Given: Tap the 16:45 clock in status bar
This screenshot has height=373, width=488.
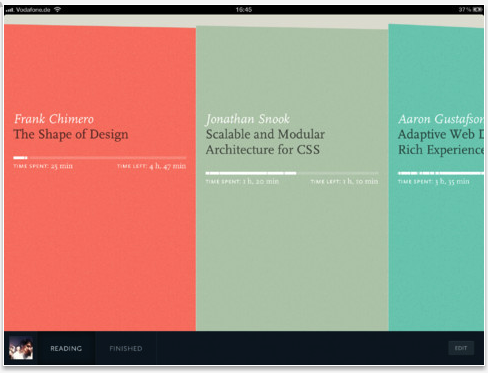Looking at the screenshot, I should click(x=244, y=10).
